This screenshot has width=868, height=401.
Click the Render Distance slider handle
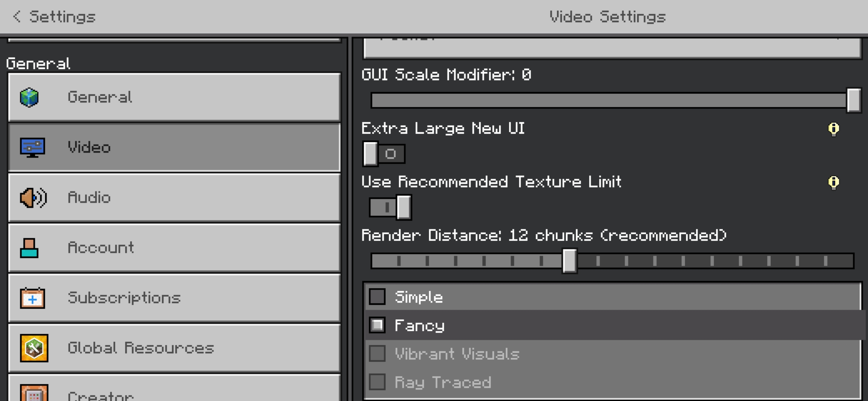coord(569,261)
